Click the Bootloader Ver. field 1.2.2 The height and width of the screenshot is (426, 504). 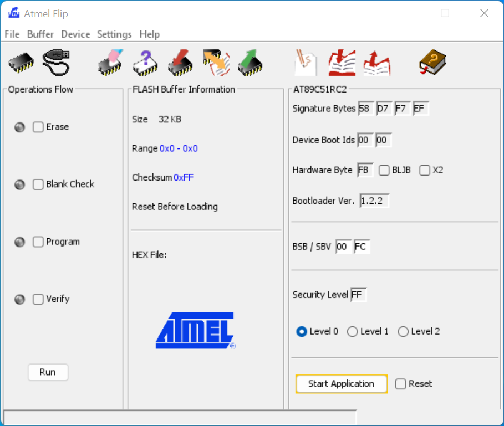click(x=374, y=201)
